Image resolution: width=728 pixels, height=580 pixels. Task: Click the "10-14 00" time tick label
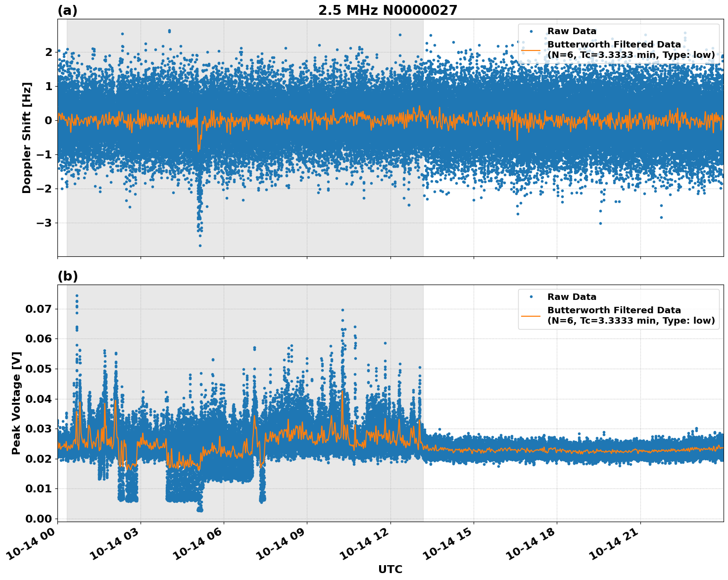pyautogui.click(x=33, y=547)
